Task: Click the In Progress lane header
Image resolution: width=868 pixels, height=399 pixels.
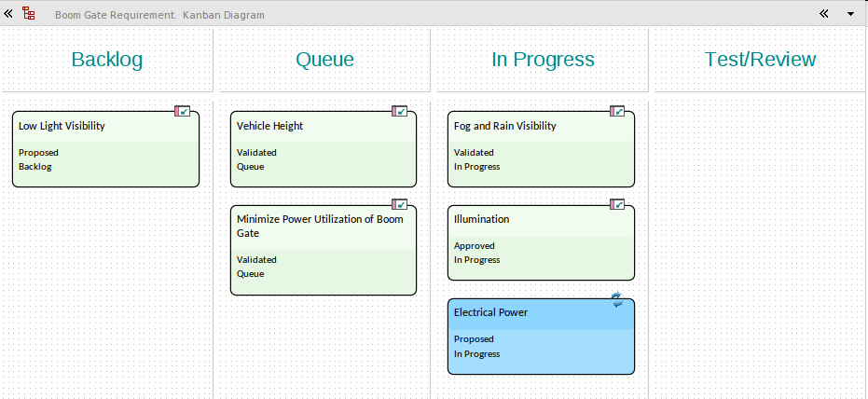Action: [543, 60]
